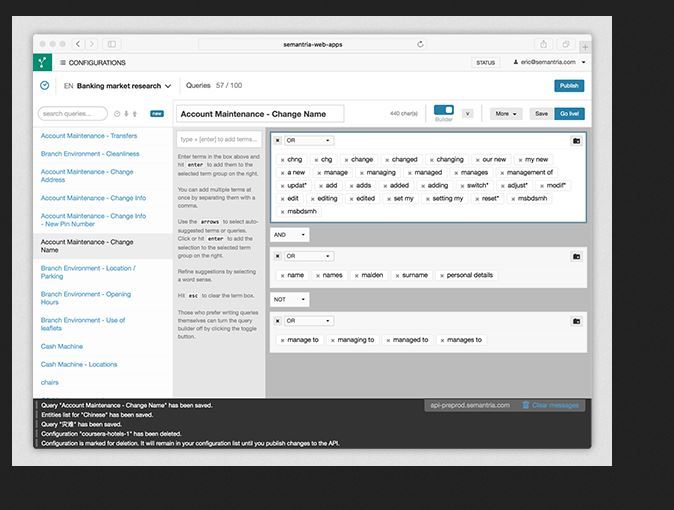Click Clear messages in the log panel
The height and width of the screenshot is (510, 674).
tap(551, 406)
